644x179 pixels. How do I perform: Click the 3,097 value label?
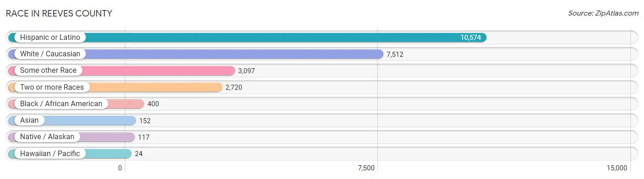pos(246,71)
